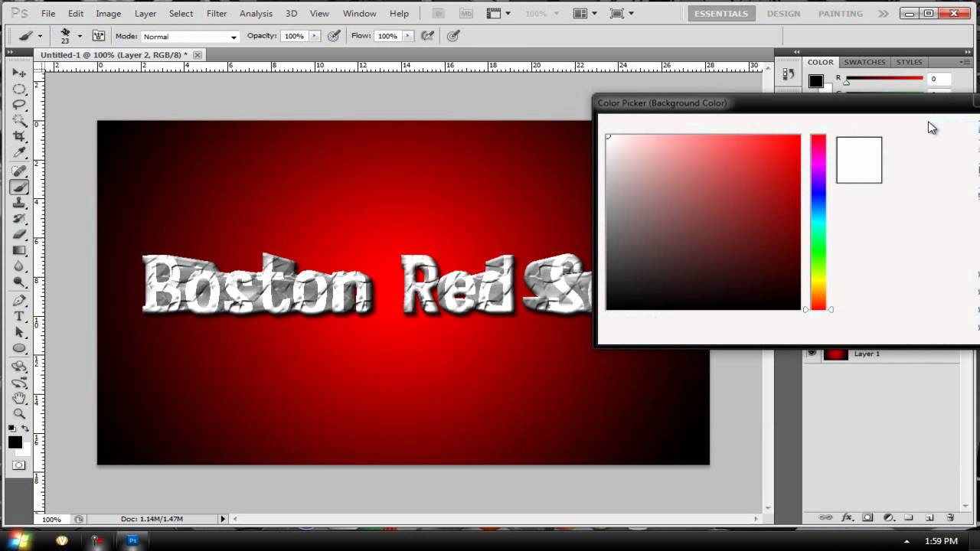Click the Quick Mask mode icon

point(19,465)
